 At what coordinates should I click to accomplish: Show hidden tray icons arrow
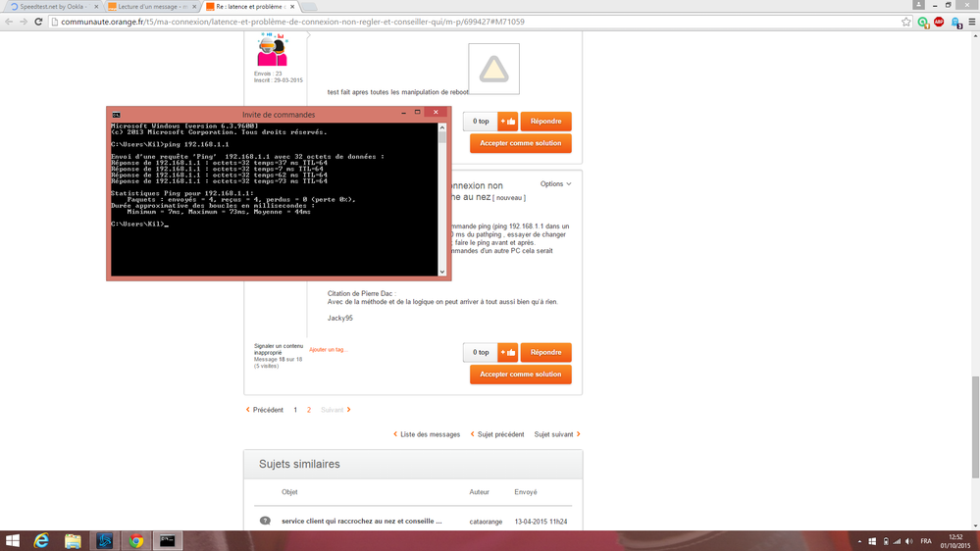coord(859,541)
